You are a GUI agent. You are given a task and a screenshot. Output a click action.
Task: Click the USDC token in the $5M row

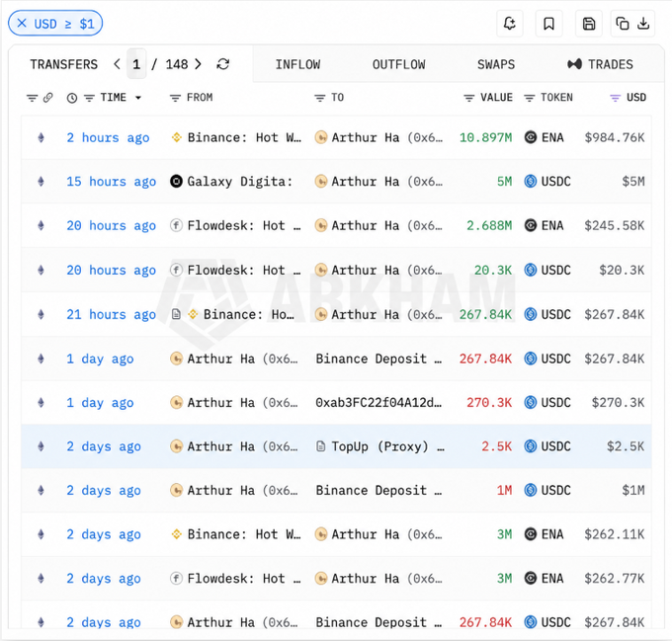pyautogui.click(x=547, y=182)
